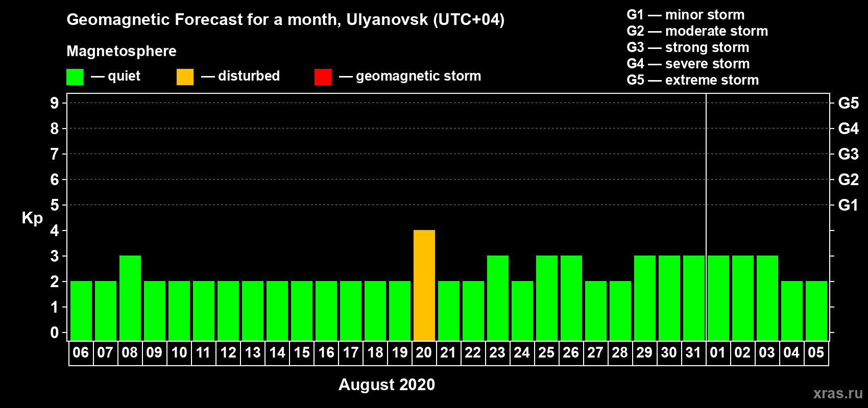Click the date label '24'
This screenshot has height=408, width=868.
(x=522, y=352)
